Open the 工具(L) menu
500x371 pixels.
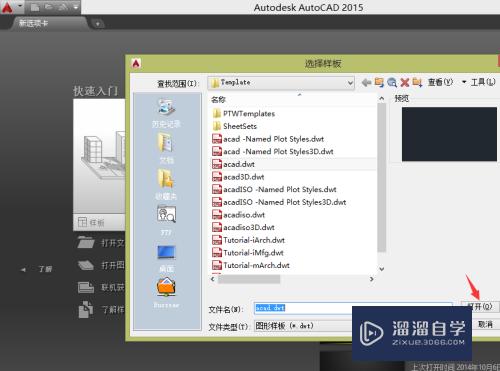[483, 82]
